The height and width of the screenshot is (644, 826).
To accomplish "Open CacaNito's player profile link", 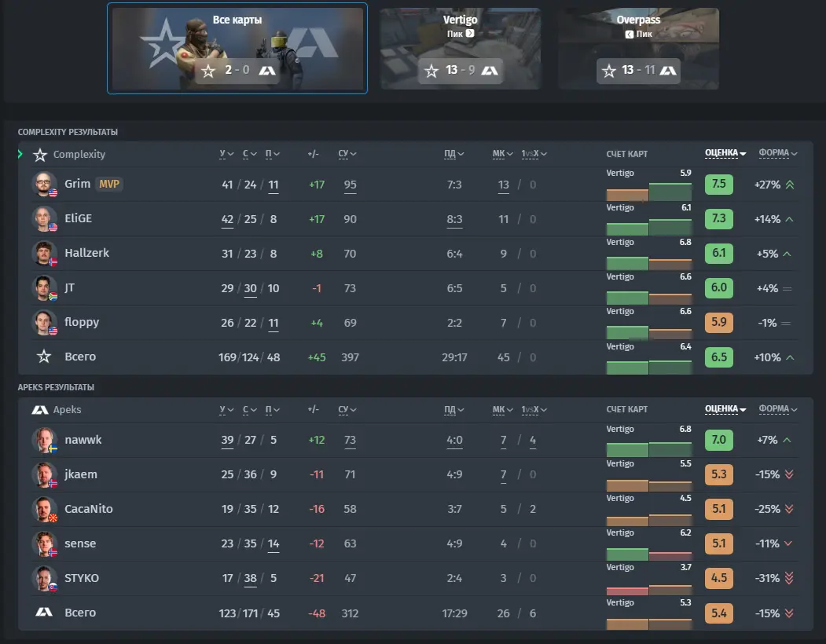I will coord(89,509).
